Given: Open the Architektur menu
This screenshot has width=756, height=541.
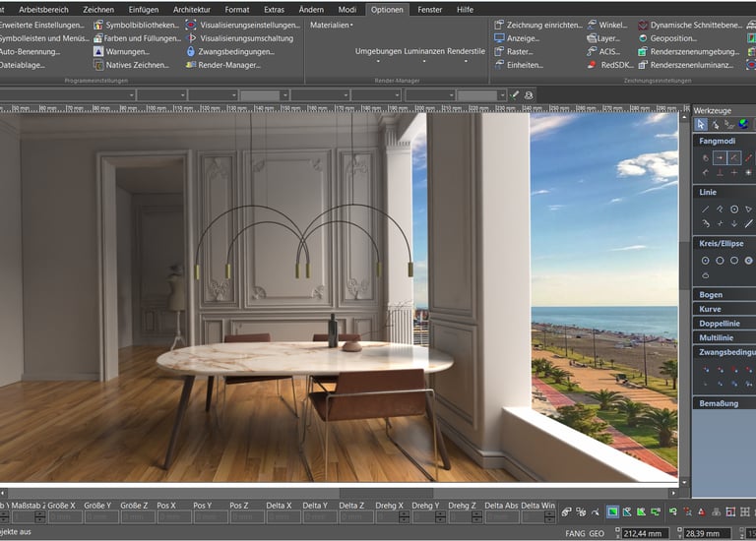Looking at the screenshot, I should pos(192,9).
